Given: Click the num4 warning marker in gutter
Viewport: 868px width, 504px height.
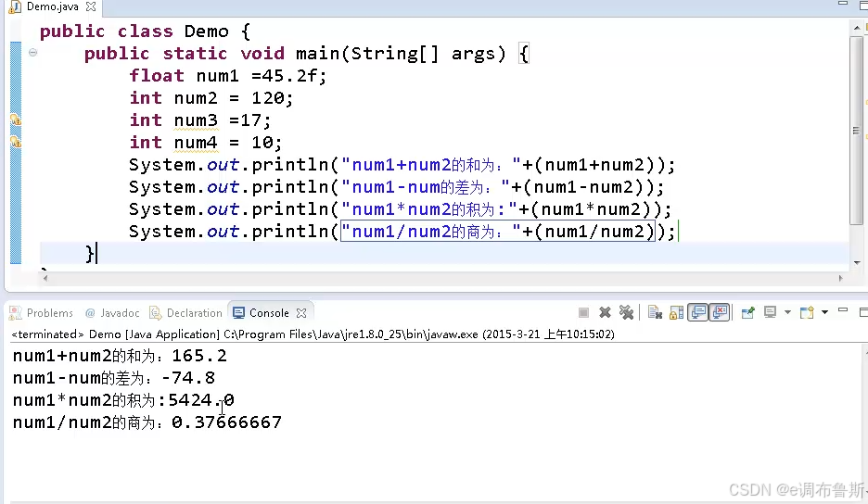Looking at the screenshot, I should [x=16, y=142].
